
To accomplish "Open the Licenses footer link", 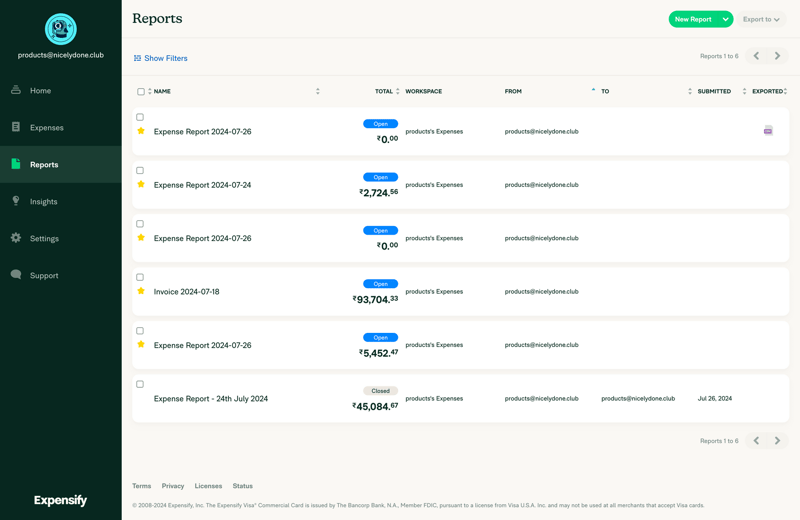I will (x=208, y=486).
